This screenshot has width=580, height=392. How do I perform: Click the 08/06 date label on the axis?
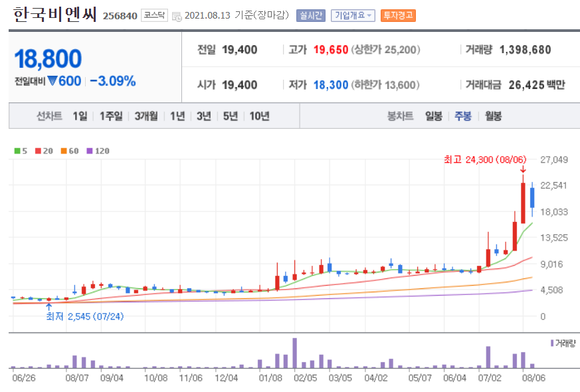[x=533, y=378]
